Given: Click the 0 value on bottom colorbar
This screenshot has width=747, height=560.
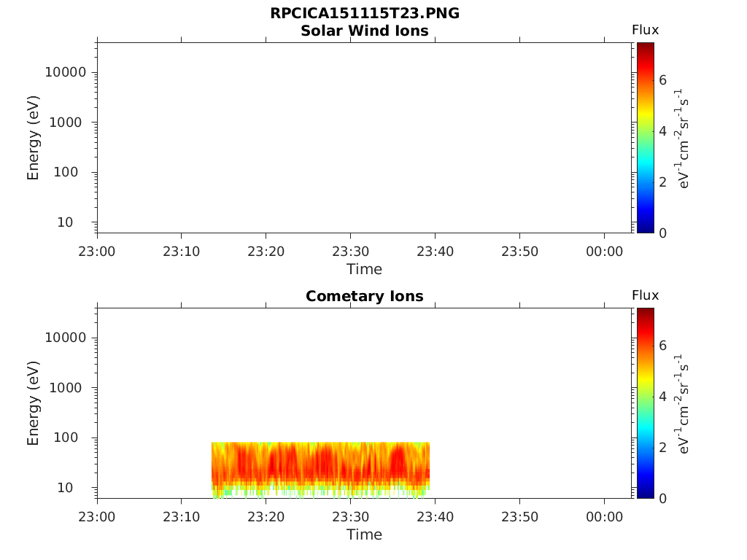Looking at the screenshot, I should click(x=662, y=498).
